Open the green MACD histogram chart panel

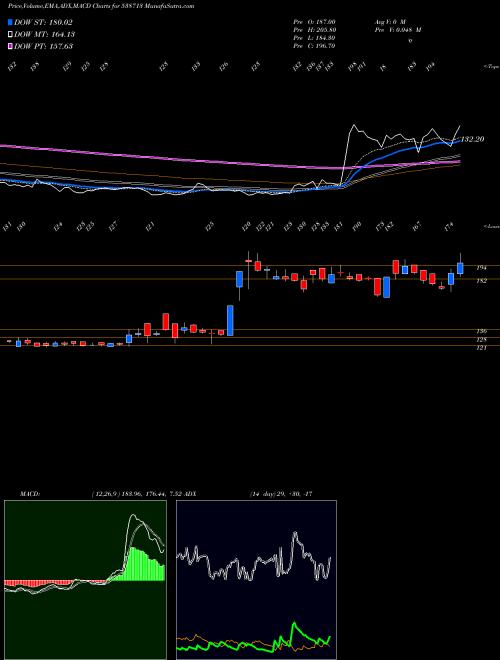coord(85,580)
